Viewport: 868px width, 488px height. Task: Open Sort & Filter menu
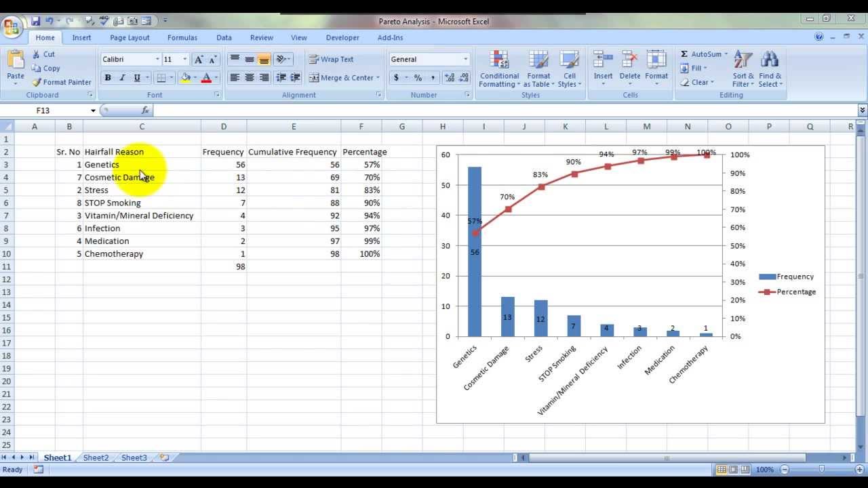pyautogui.click(x=743, y=69)
